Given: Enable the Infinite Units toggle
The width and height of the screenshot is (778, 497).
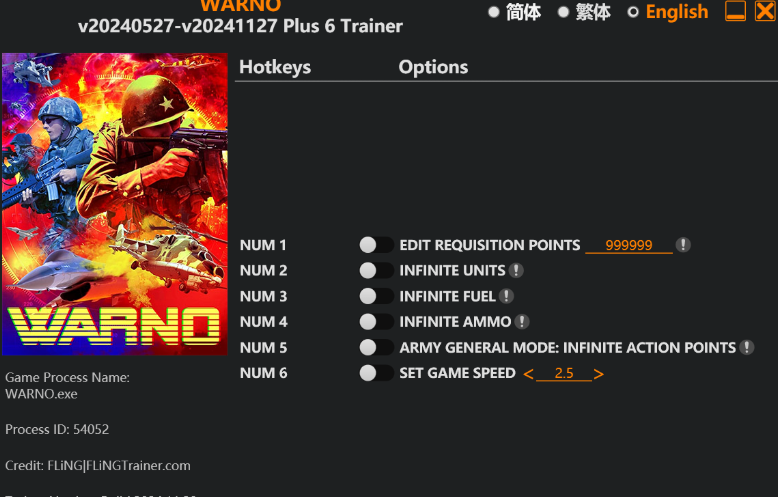Looking at the screenshot, I should (376, 270).
